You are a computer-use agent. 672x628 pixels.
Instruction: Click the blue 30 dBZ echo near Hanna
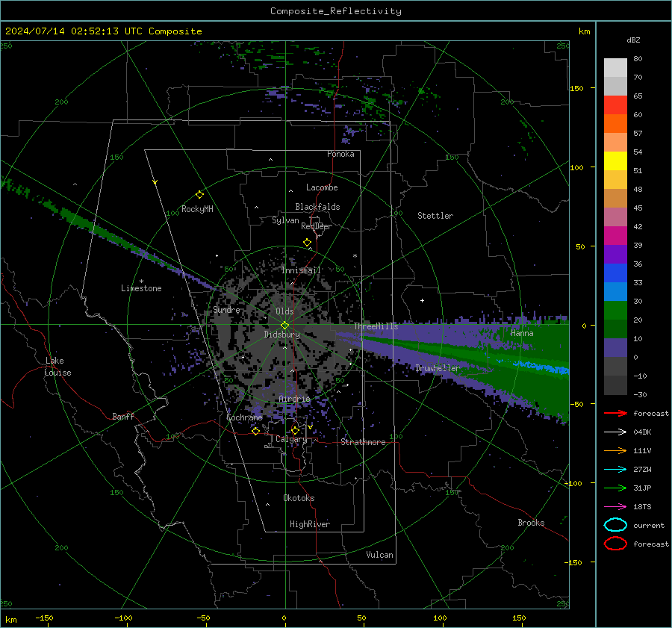(x=541, y=367)
